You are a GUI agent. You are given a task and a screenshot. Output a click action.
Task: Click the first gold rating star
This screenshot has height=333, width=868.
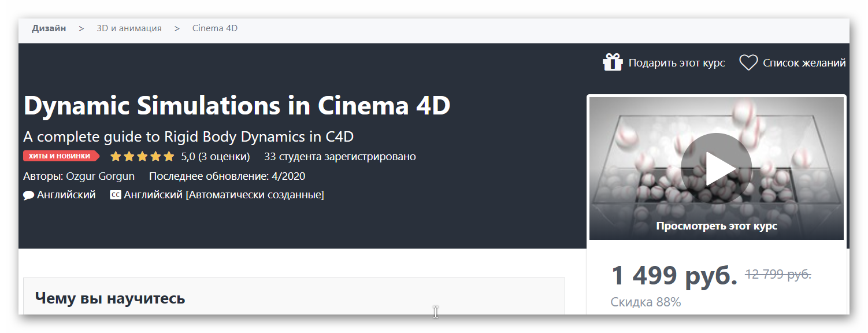(116, 156)
